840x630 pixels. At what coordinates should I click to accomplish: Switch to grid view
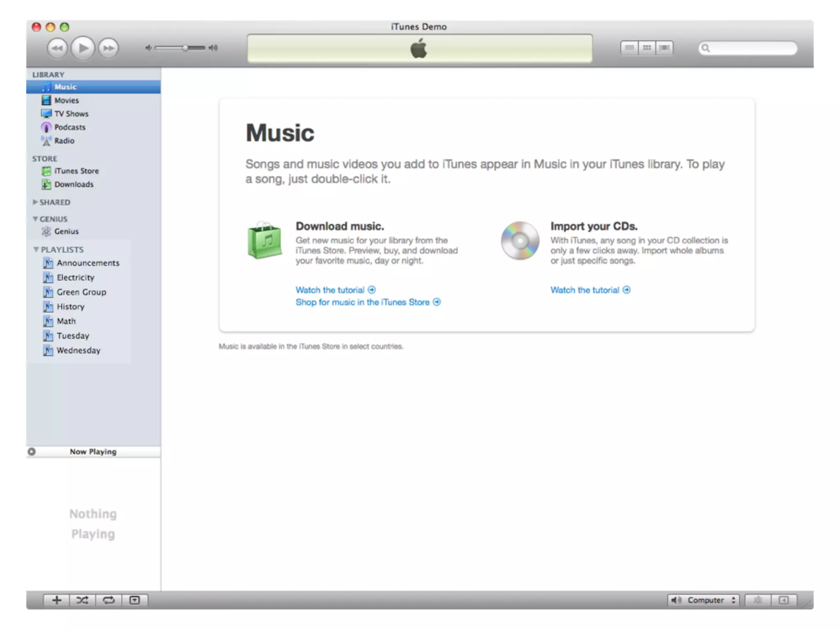(x=647, y=48)
